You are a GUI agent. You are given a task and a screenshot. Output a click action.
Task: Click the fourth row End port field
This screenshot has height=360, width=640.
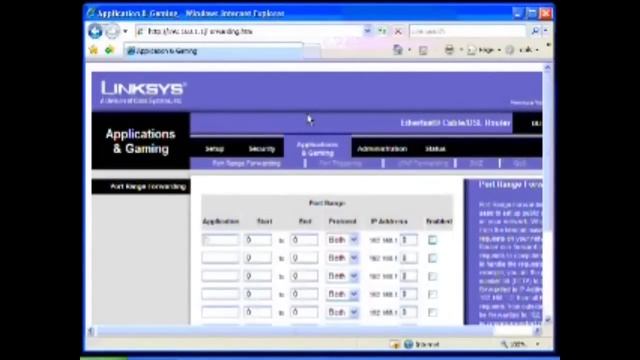304,294
